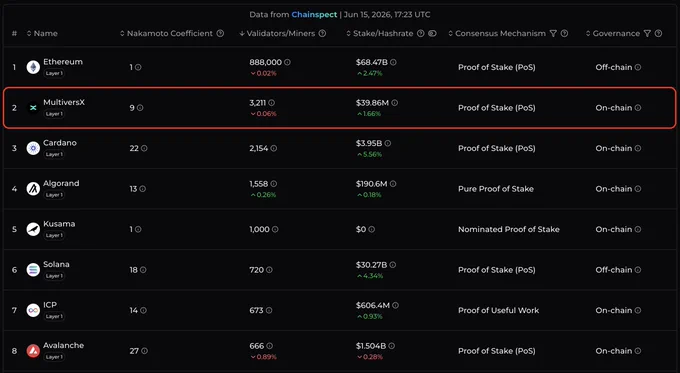Open the ICP name link
Image resolution: width=680 pixels, height=373 pixels.
(50, 304)
